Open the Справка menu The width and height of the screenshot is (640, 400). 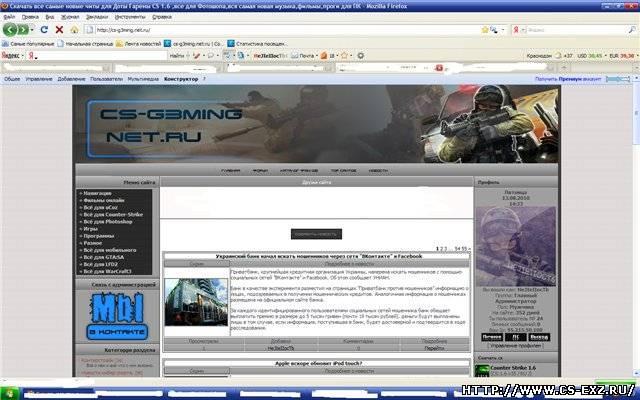(162, 17)
